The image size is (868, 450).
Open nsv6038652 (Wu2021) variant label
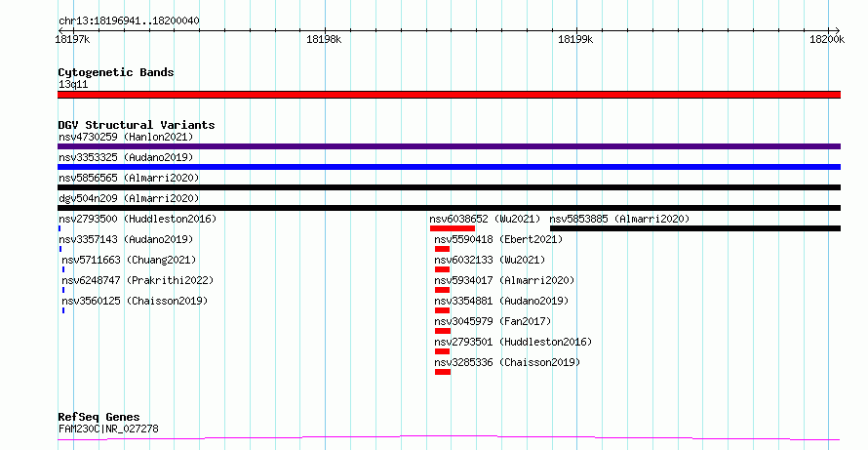485,219
